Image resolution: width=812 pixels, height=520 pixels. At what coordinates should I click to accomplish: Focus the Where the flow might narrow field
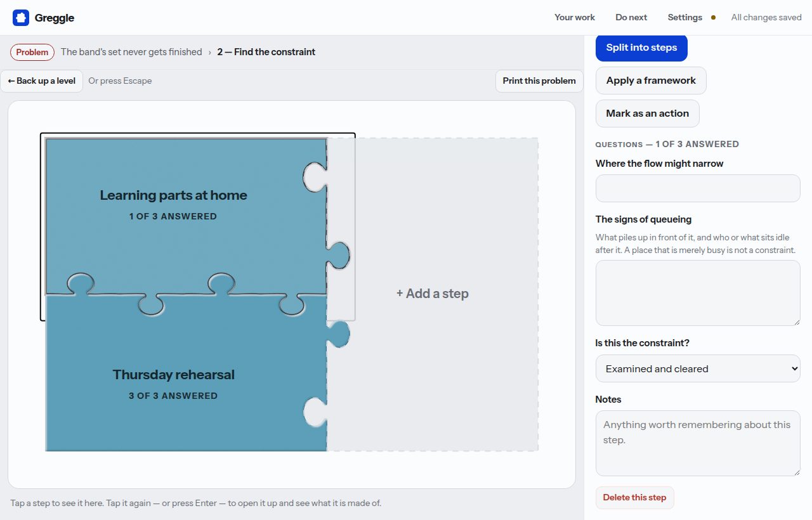tap(698, 188)
